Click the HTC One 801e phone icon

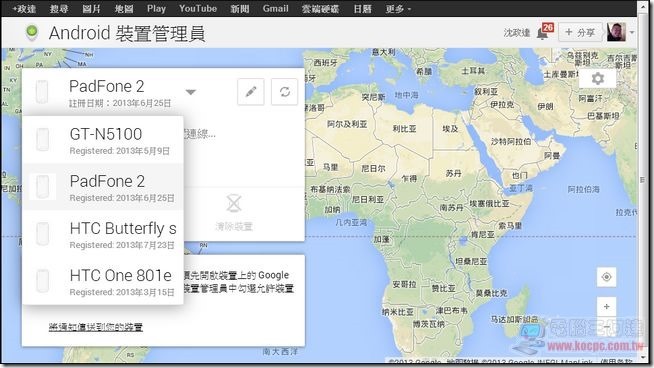(43, 281)
